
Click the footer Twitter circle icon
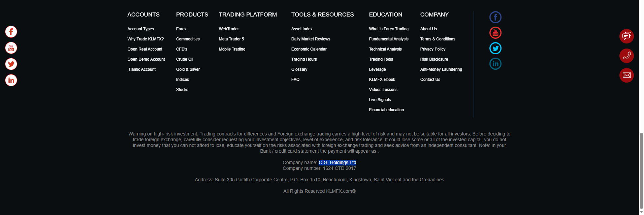(495, 48)
